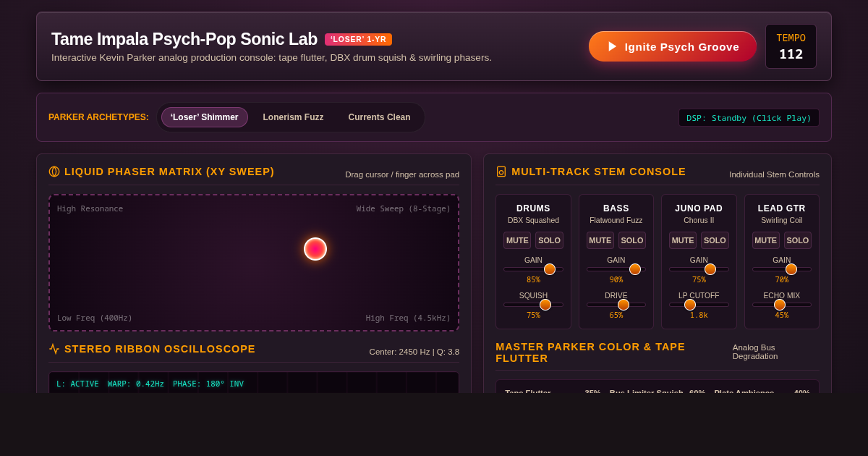
Task: Click the High Resonance pad label
Action: tap(90, 209)
